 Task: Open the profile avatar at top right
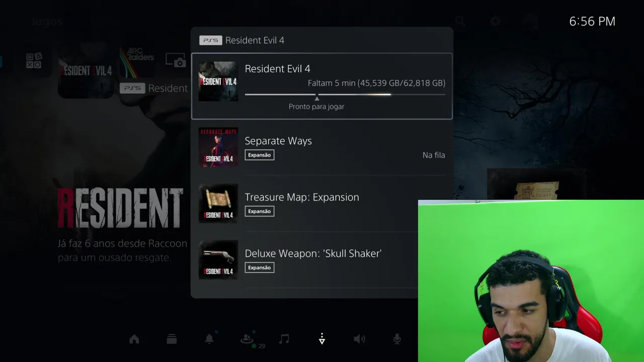pyautogui.click(x=530, y=21)
